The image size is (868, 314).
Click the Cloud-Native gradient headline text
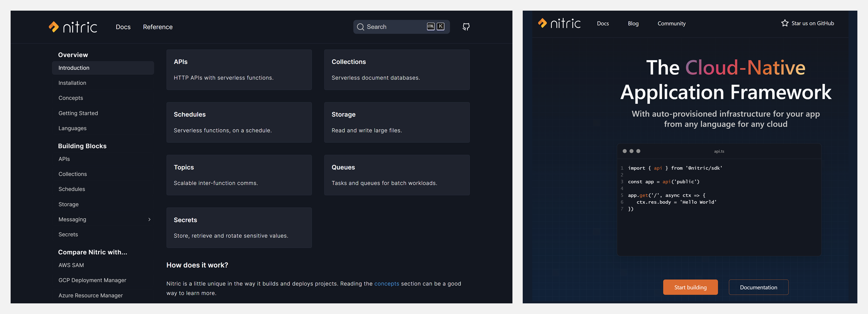(745, 67)
